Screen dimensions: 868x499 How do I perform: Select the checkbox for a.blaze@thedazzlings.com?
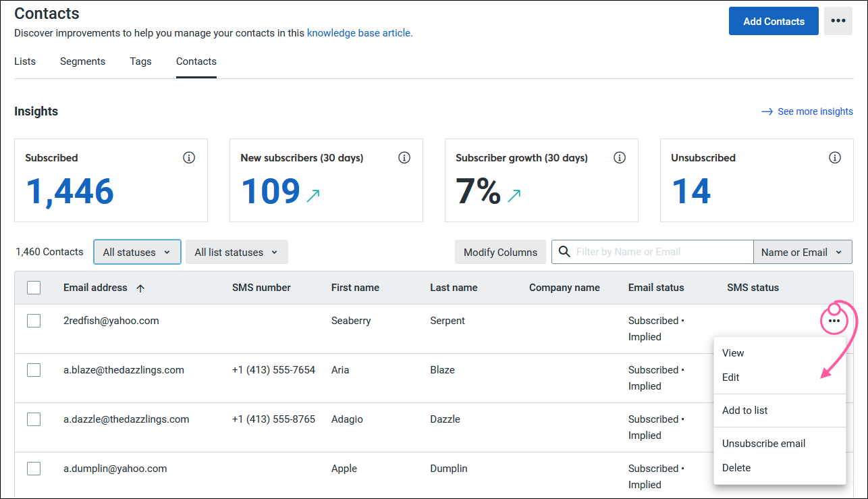(x=34, y=370)
